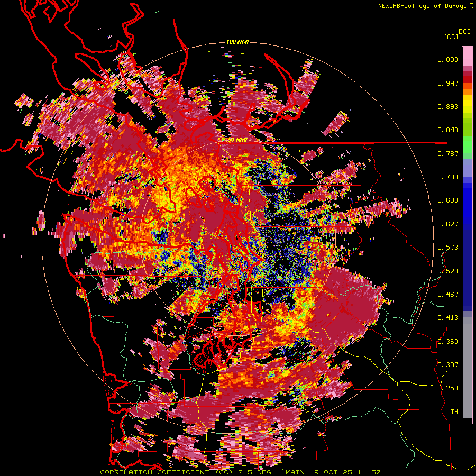The height and width of the screenshot is (476, 476).
Task: Click the DCC label above color scale
Action: pyautogui.click(x=464, y=32)
